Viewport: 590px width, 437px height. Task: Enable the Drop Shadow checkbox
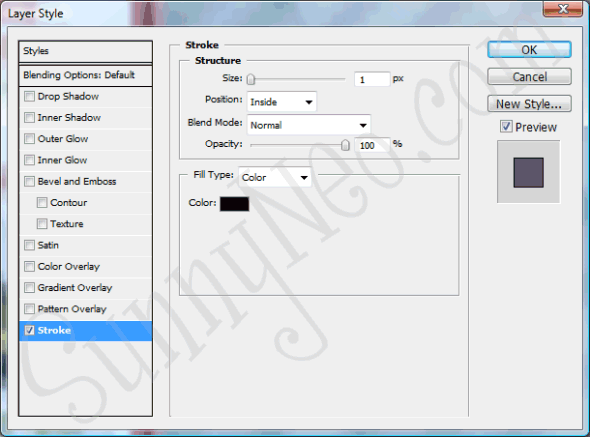[29, 96]
